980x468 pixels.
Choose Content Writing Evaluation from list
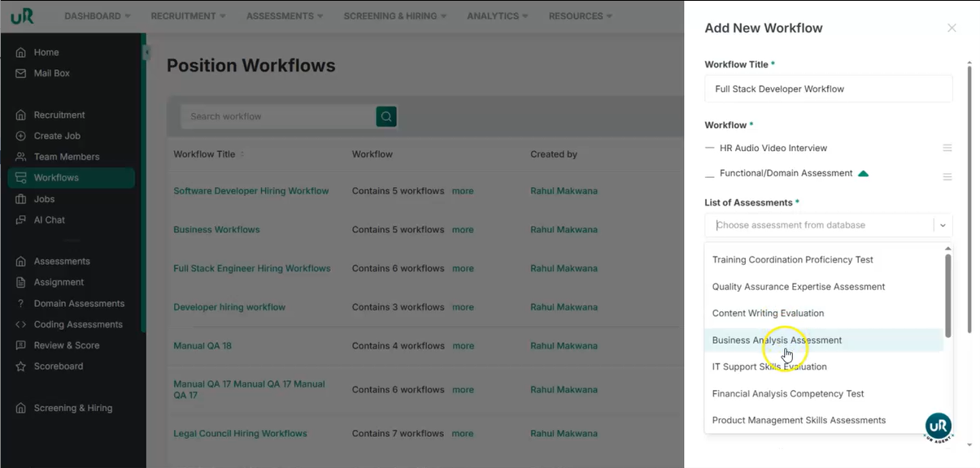pyautogui.click(x=768, y=314)
